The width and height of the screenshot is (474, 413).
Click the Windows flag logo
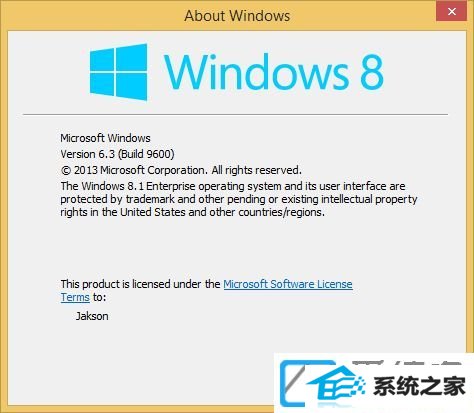coord(119,72)
